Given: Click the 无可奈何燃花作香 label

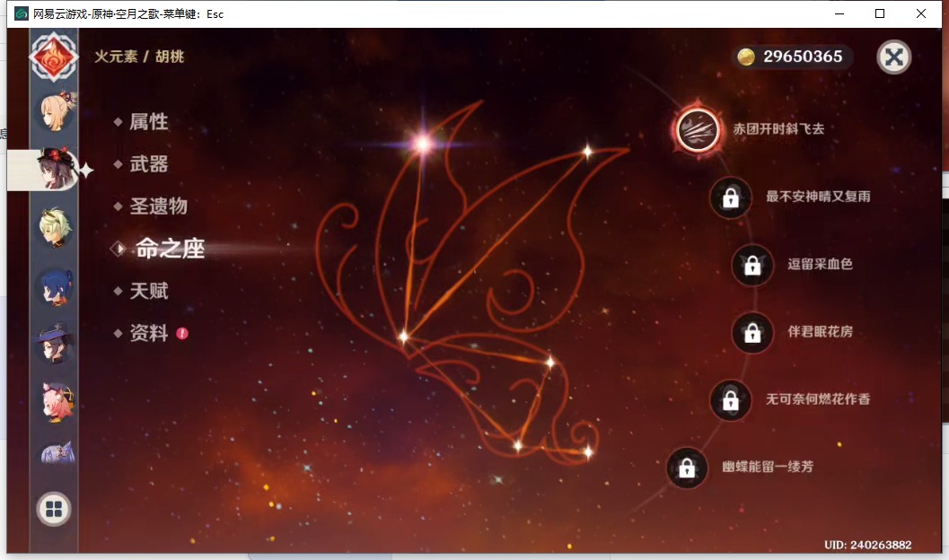Looking at the screenshot, I should [818, 399].
